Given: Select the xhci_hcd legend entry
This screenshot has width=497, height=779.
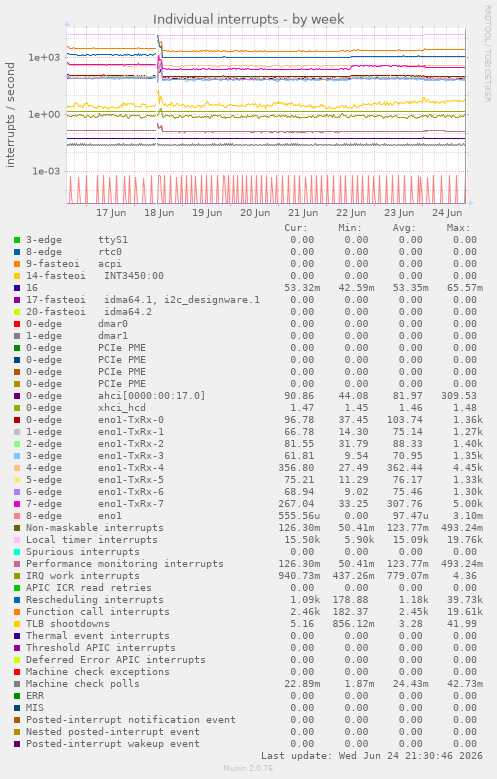Looking at the screenshot, I should [122, 408].
